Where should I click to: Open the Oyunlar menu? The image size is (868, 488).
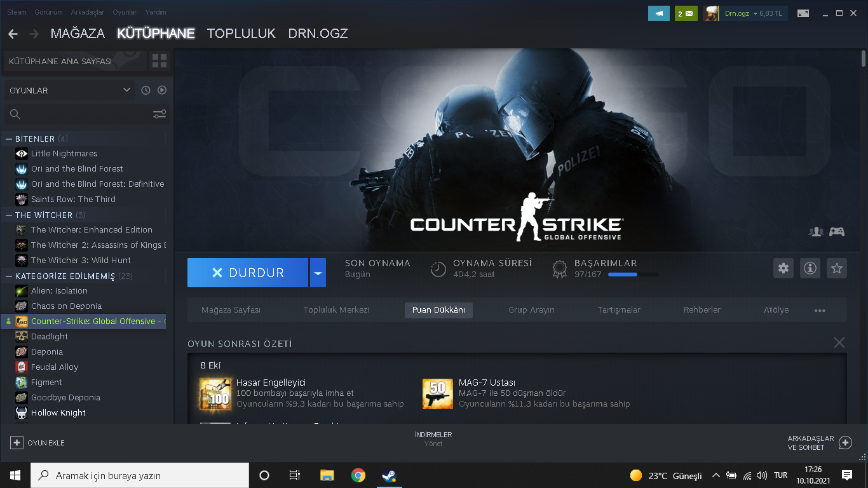[125, 12]
